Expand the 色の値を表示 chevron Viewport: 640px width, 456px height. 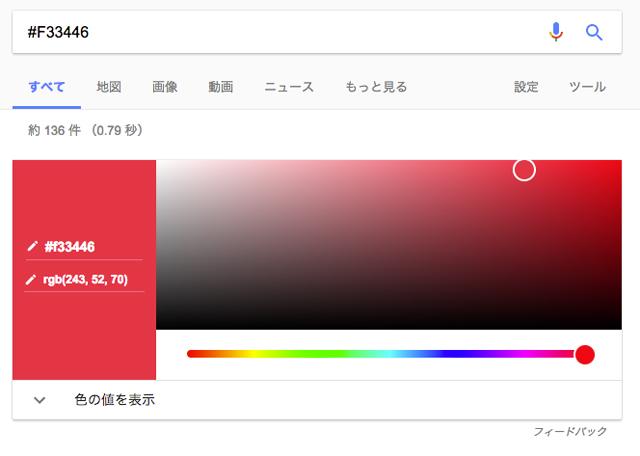(x=40, y=400)
